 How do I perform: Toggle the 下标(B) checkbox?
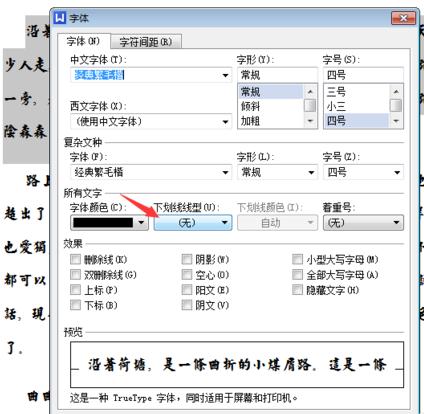tap(76, 305)
